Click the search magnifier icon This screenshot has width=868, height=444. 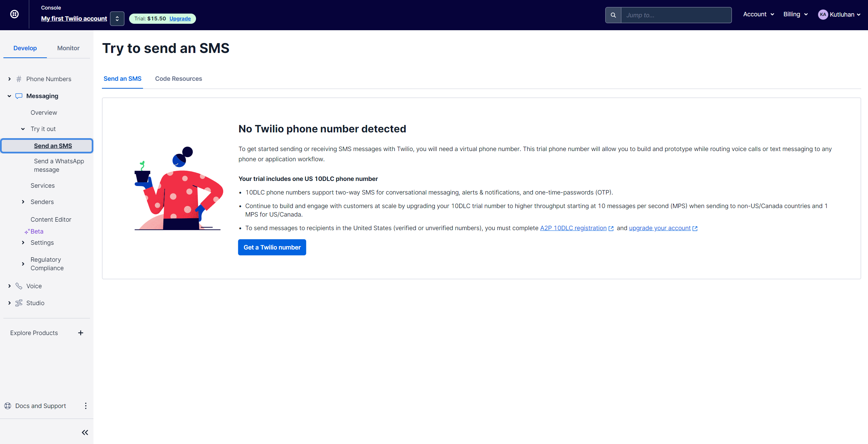point(613,15)
